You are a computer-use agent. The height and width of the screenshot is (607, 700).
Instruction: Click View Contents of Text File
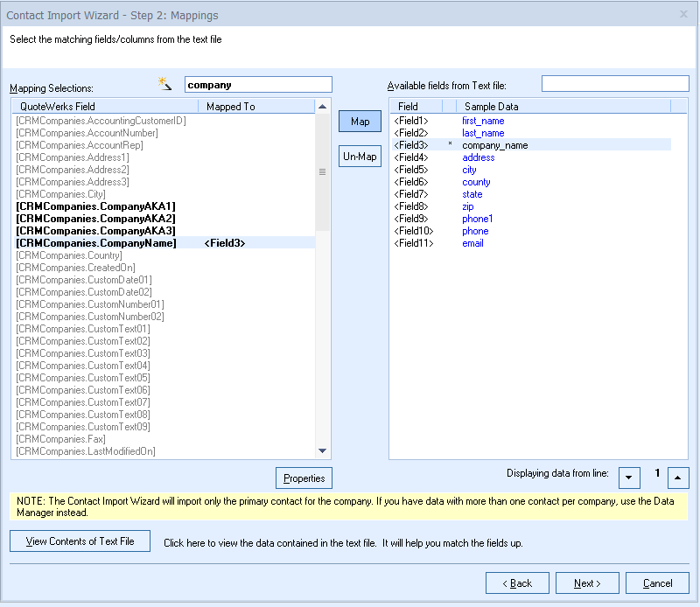tap(80, 541)
